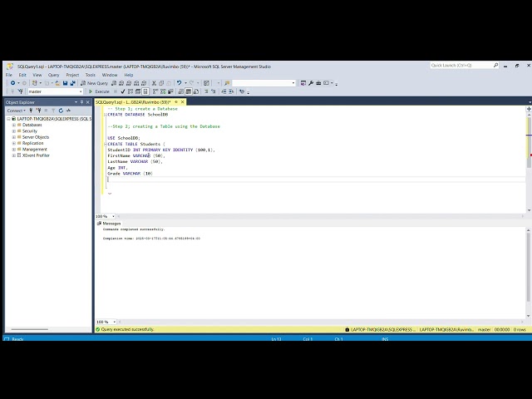Select the LAPTOP SQLEXPRESS server node

(54, 119)
